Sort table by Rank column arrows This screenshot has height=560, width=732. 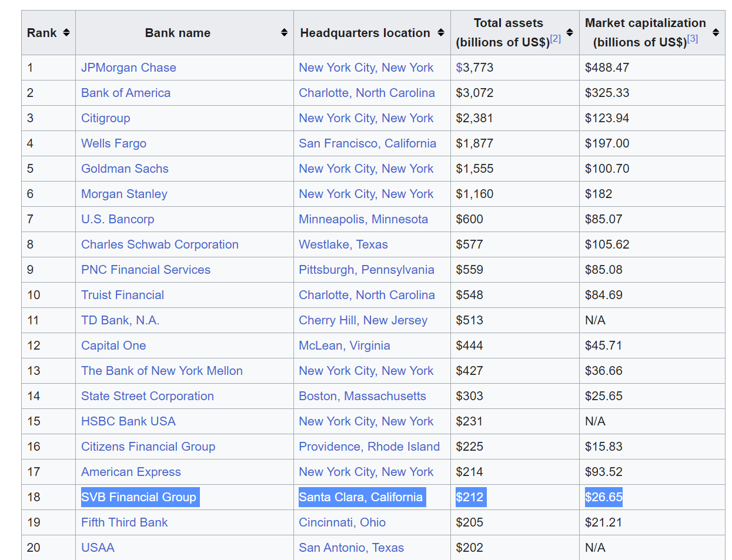(x=66, y=33)
